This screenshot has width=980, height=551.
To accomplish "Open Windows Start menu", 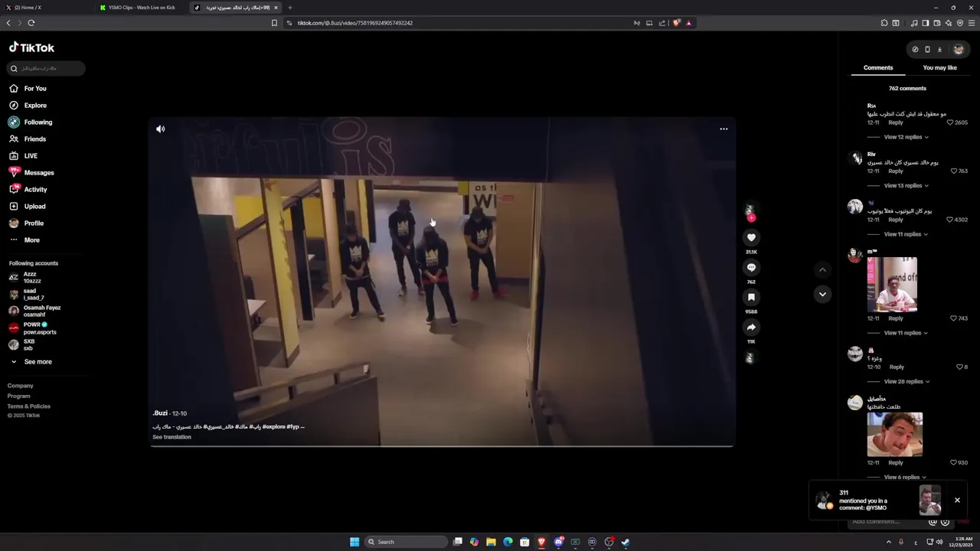I will coord(354,542).
